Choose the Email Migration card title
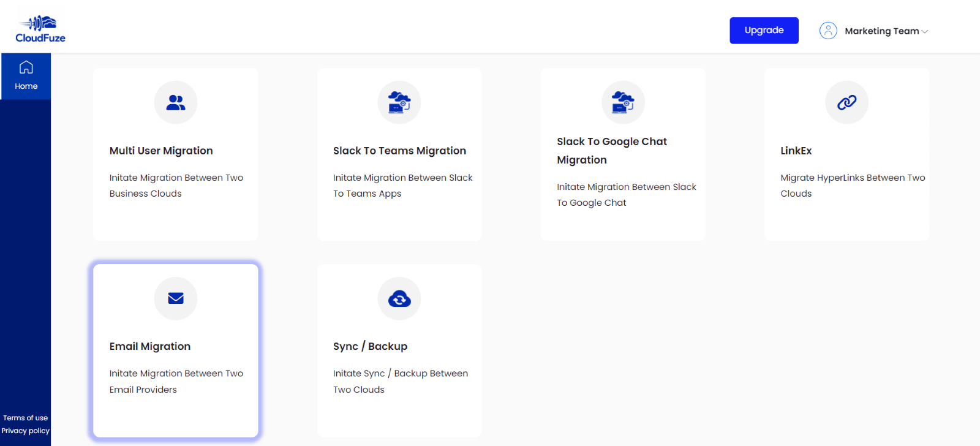Viewport: 980px width, 446px height. (x=150, y=346)
